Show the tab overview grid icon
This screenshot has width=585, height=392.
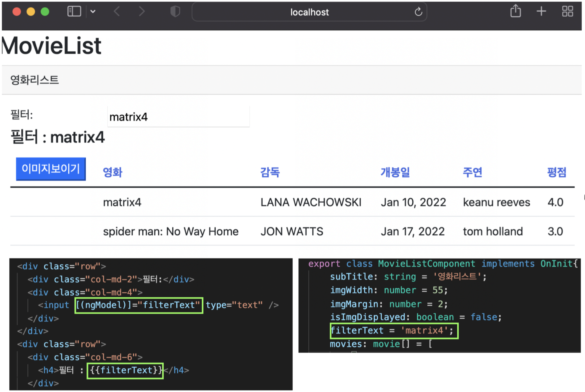(567, 11)
